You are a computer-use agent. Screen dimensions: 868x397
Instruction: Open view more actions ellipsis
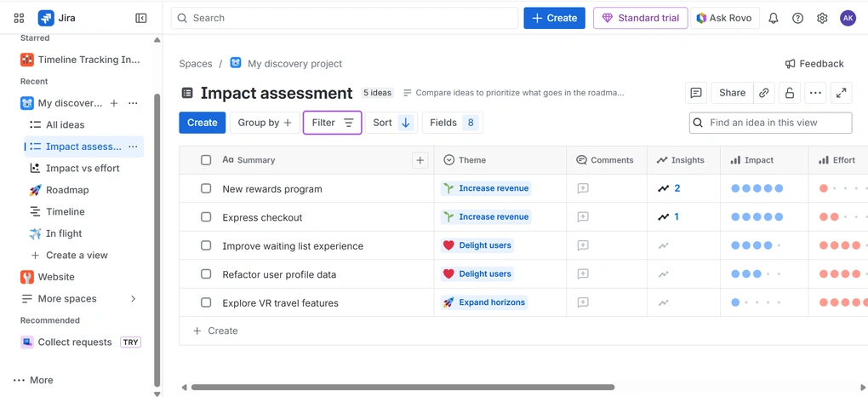click(x=815, y=93)
